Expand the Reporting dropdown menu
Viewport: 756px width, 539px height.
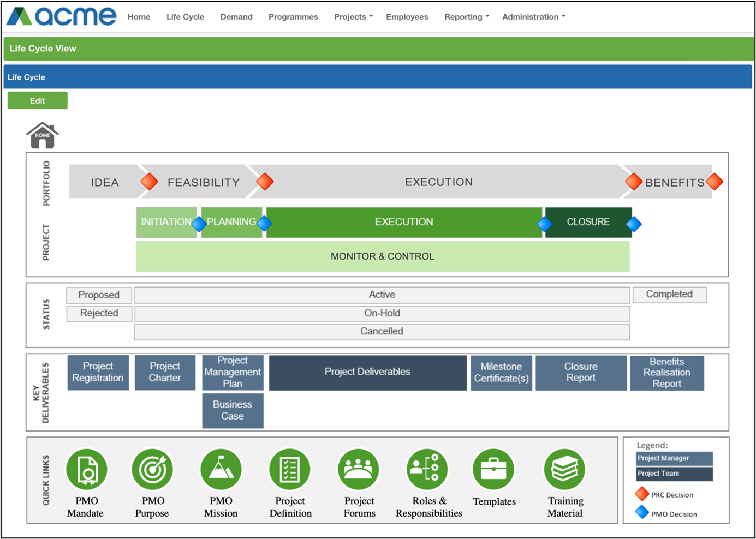(466, 17)
